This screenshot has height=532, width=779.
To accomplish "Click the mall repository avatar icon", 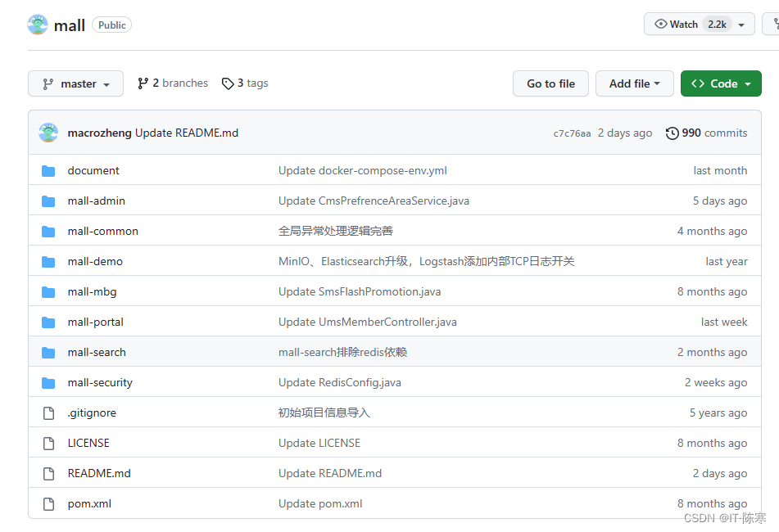I will point(38,25).
